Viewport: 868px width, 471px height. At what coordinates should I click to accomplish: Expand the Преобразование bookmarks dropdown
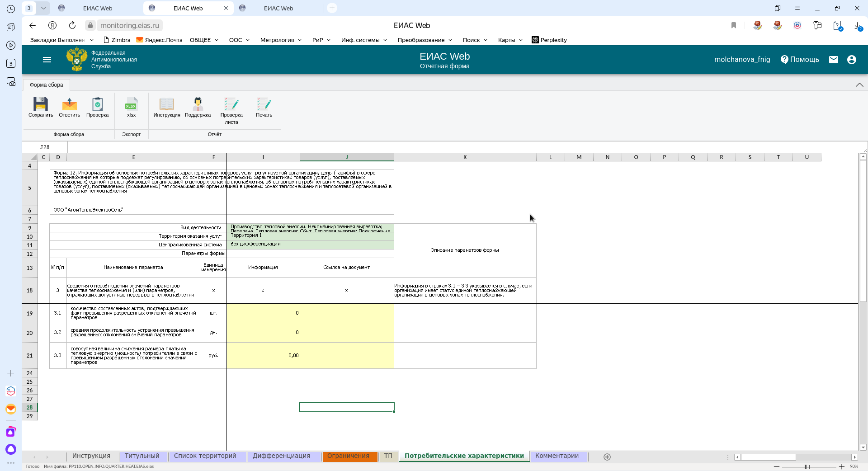pos(425,40)
